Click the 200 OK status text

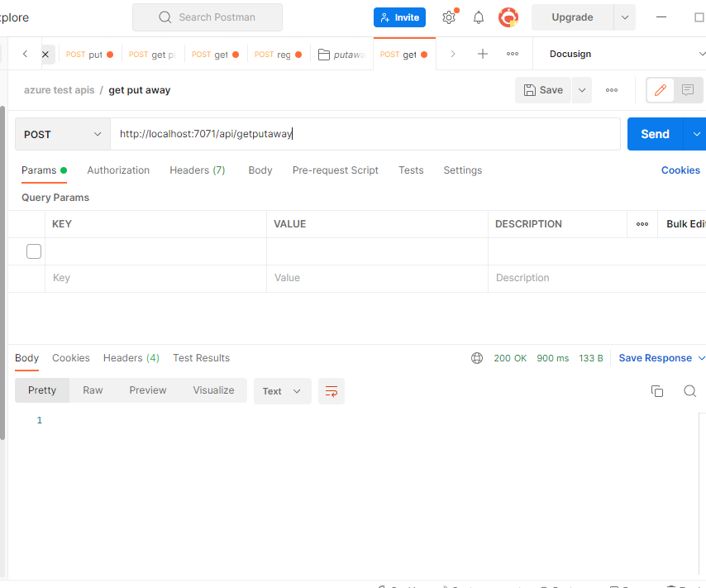coord(510,358)
